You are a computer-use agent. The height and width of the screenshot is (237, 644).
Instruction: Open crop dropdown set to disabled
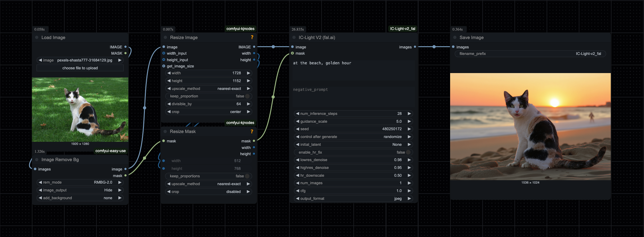pos(209,192)
